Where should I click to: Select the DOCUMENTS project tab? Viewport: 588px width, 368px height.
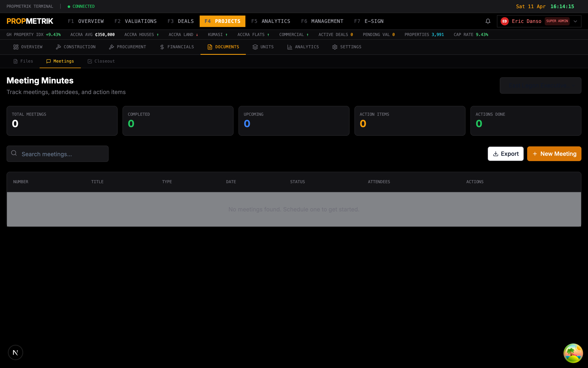tap(223, 47)
